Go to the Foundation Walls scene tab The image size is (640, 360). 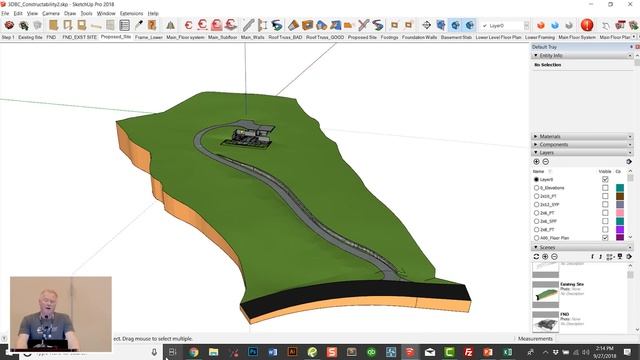coord(419,37)
